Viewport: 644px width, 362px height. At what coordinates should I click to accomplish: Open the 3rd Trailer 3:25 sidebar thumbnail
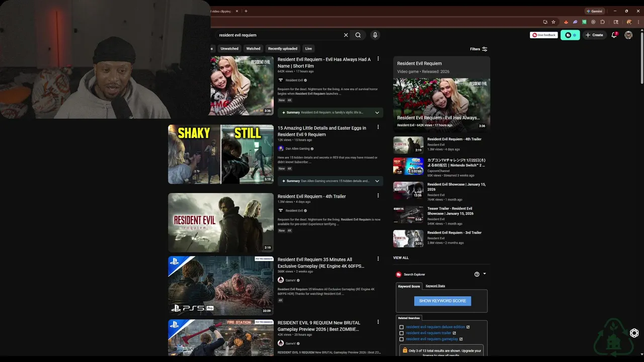[409, 239]
